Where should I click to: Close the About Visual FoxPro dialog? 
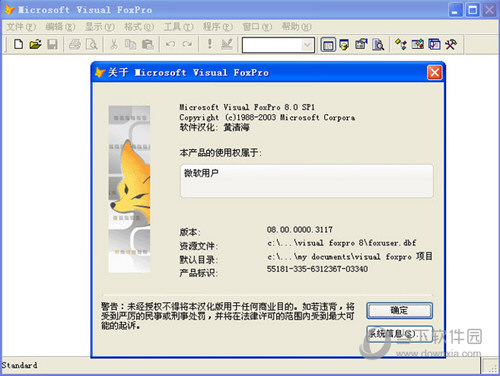point(435,72)
